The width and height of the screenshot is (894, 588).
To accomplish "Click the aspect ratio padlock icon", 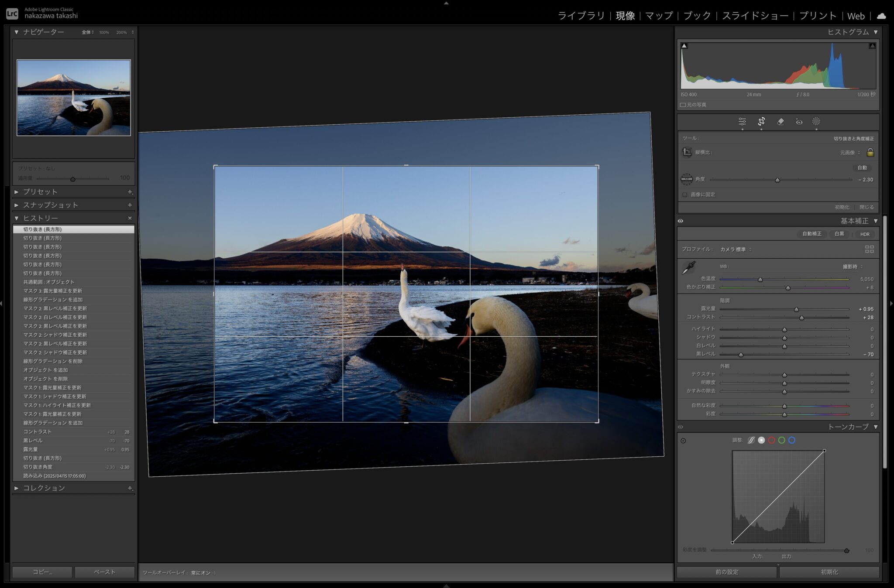I will pos(870,152).
